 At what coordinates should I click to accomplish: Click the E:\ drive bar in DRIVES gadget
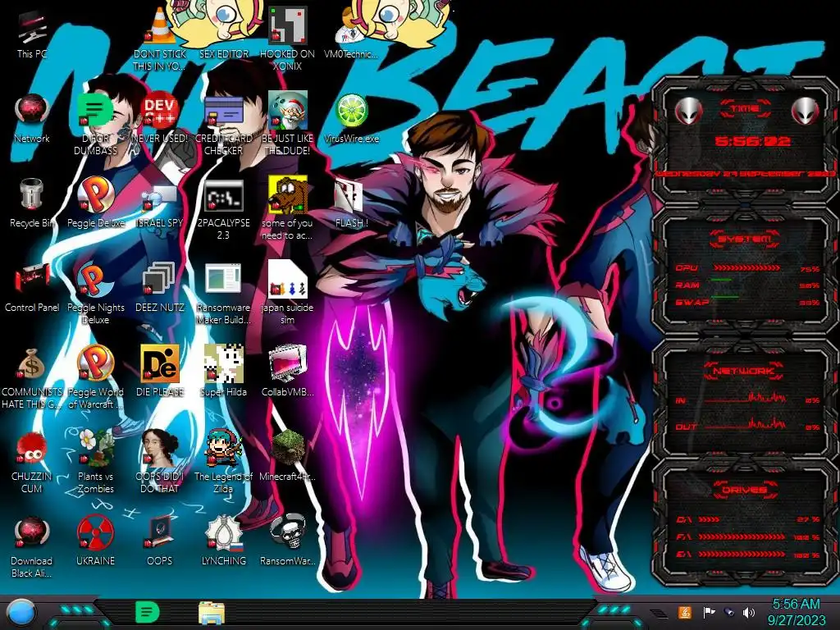click(742, 555)
